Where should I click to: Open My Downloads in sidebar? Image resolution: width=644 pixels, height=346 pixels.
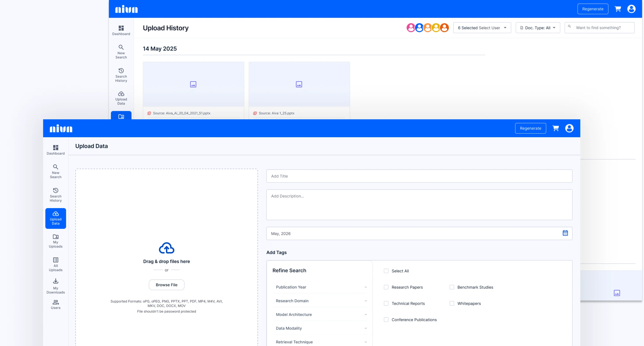click(55, 286)
